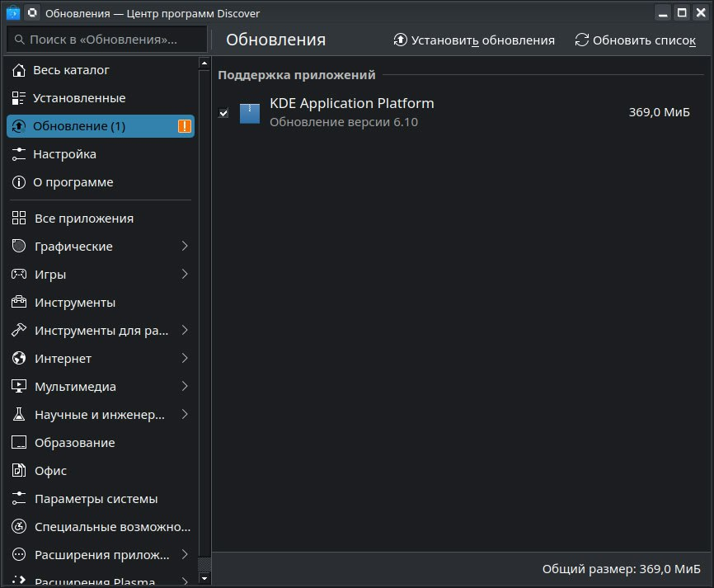The width and height of the screenshot is (714, 588).
Task: Open the О программе page
Action: tap(101, 182)
